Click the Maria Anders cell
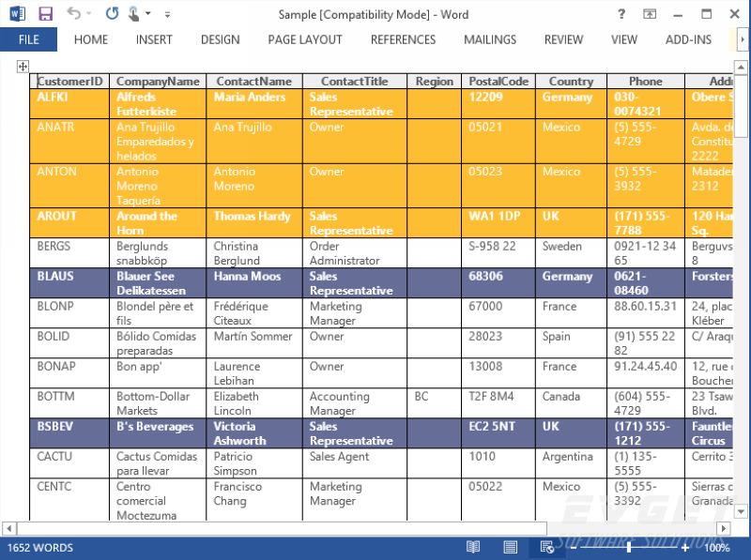751x560 pixels. tap(254, 104)
